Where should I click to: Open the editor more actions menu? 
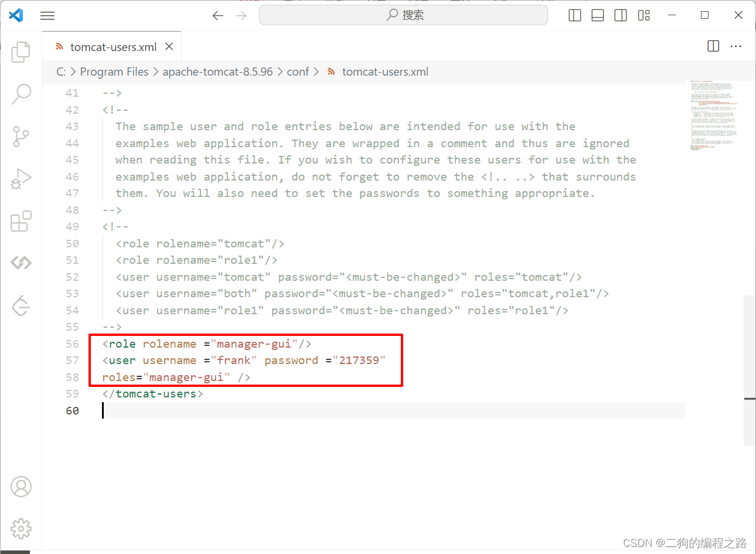point(736,46)
